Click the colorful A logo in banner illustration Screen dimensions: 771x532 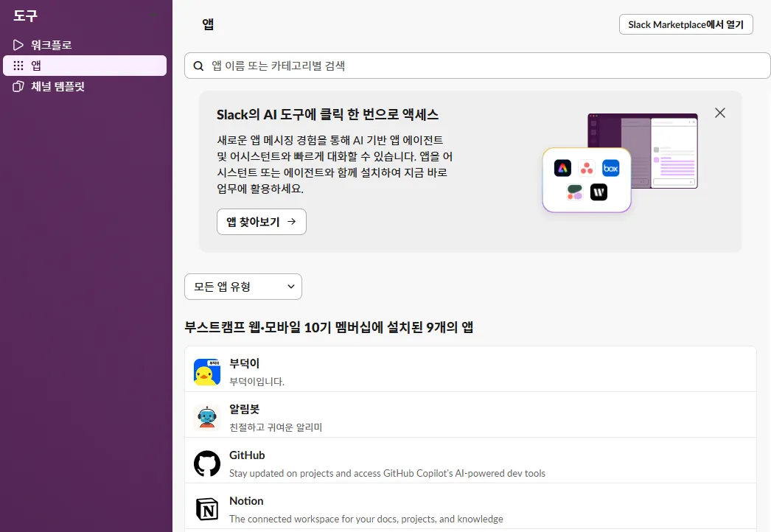click(x=562, y=168)
